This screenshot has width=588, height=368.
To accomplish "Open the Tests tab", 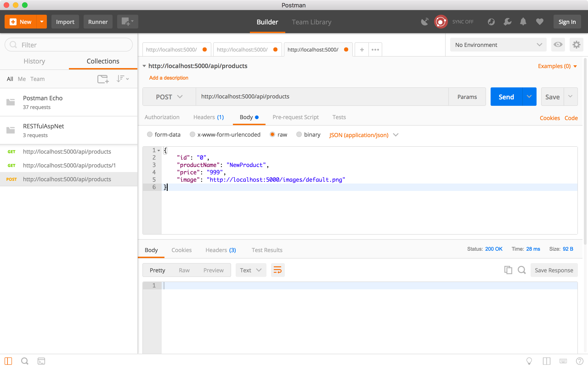I will [339, 117].
